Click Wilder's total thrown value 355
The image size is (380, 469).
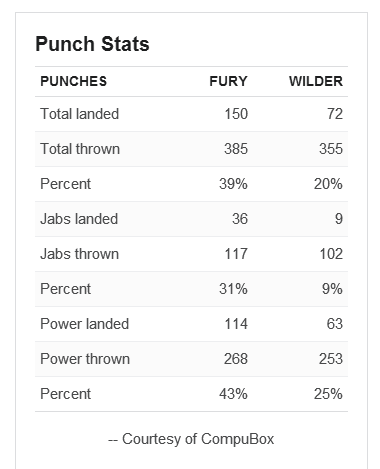coord(331,149)
